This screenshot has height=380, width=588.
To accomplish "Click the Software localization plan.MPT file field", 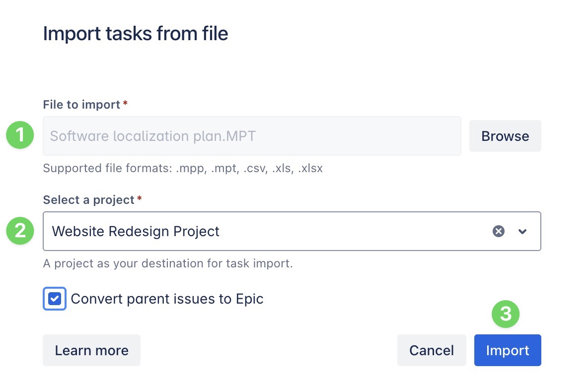I will click(x=252, y=136).
